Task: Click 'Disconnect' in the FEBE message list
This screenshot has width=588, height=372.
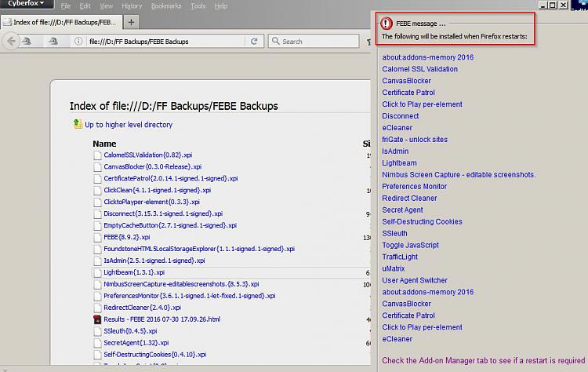Action: click(x=400, y=116)
